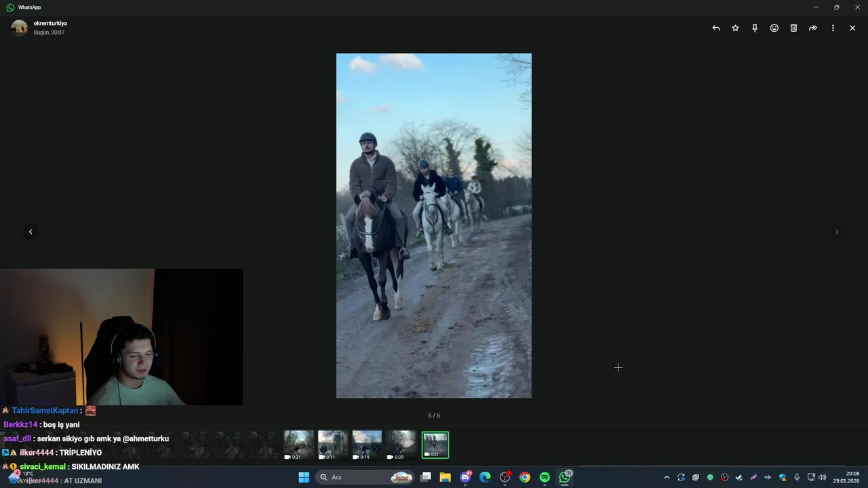Open the three-dot more options menu

click(x=833, y=28)
